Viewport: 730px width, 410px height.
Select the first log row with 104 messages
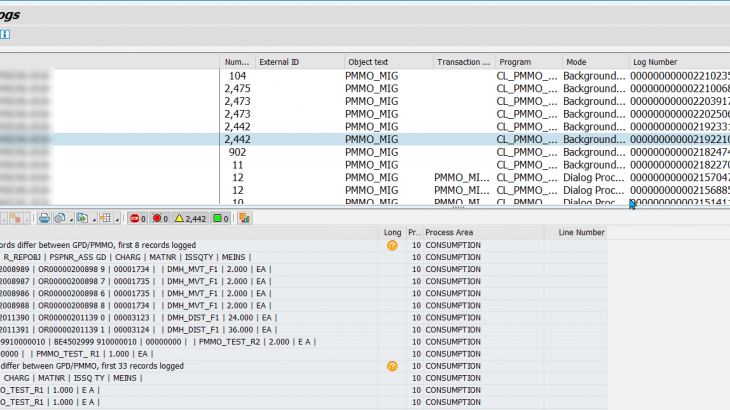pyautogui.click(x=237, y=76)
